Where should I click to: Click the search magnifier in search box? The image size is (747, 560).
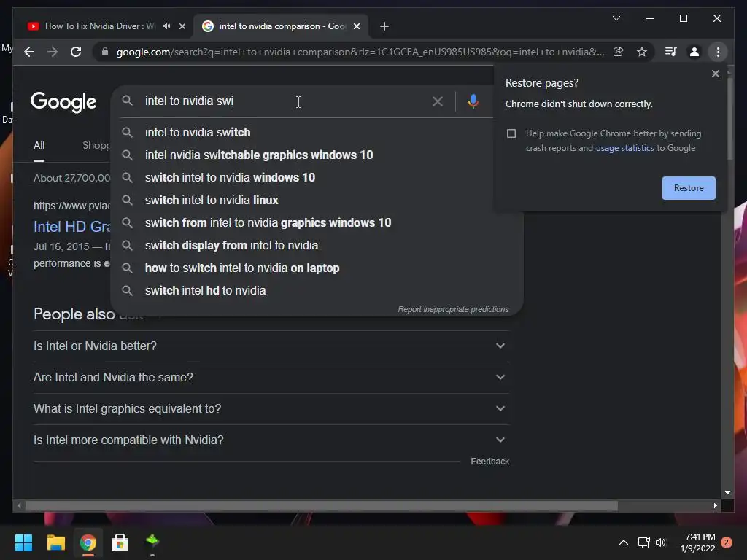point(127,101)
